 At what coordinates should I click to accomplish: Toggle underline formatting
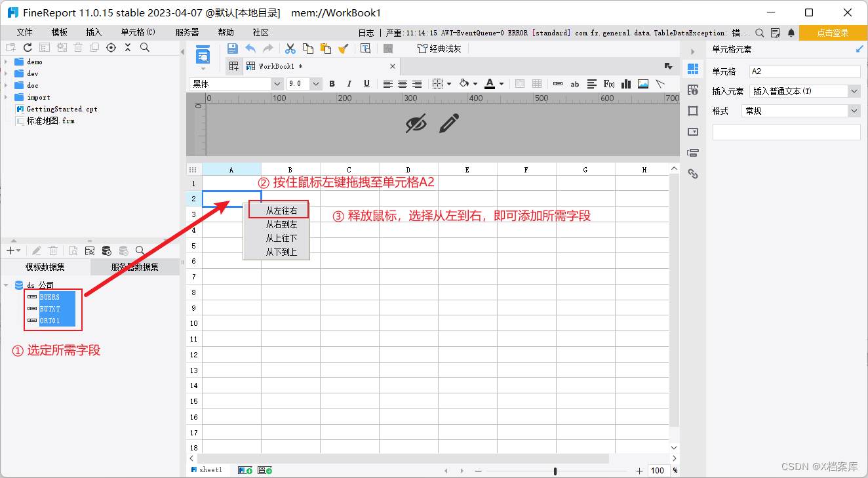coord(366,84)
